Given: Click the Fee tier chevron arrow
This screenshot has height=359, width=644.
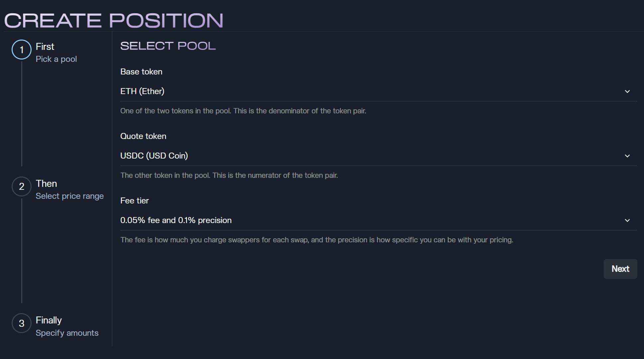Looking at the screenshot, I should (627, 220).
